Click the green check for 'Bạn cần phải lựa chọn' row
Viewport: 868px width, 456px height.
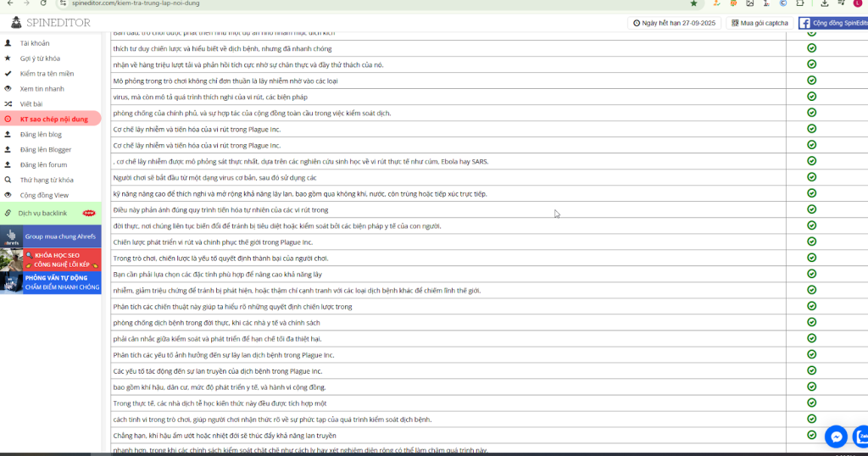(x=811, y=274)
